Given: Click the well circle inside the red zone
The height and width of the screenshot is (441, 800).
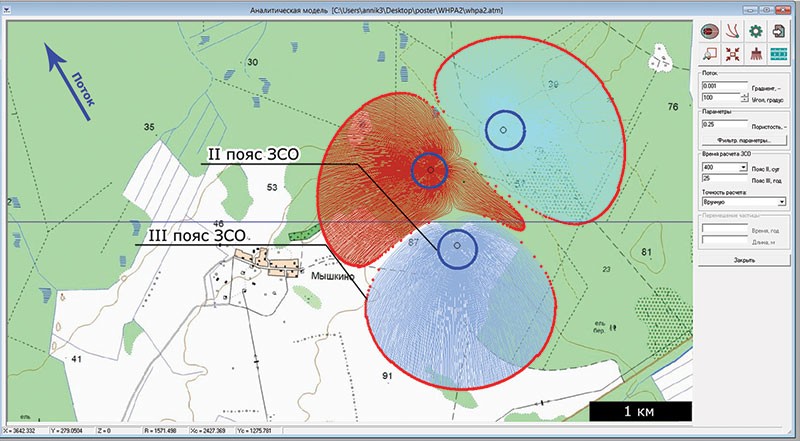Looking at the screenshot, I should 430,171.
